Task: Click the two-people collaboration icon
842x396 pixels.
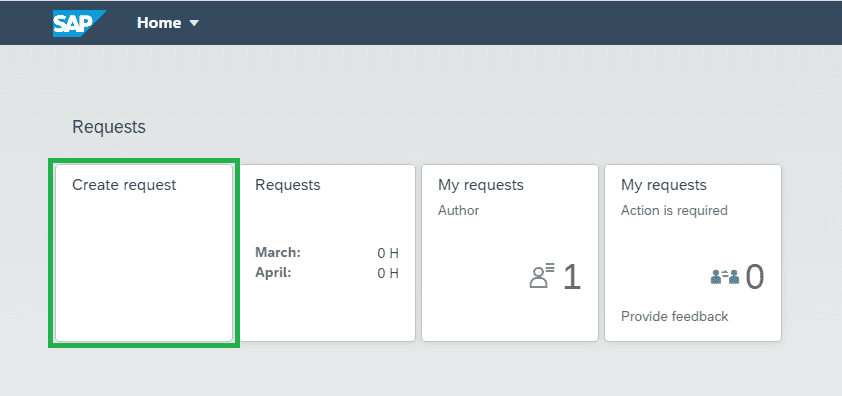Action: click(725, 277)
